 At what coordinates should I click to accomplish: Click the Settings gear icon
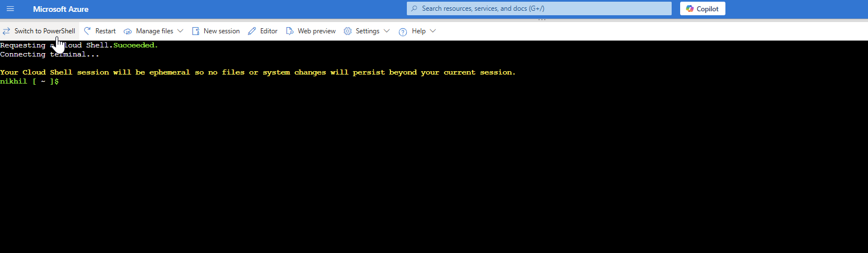(x=348, y=31)
